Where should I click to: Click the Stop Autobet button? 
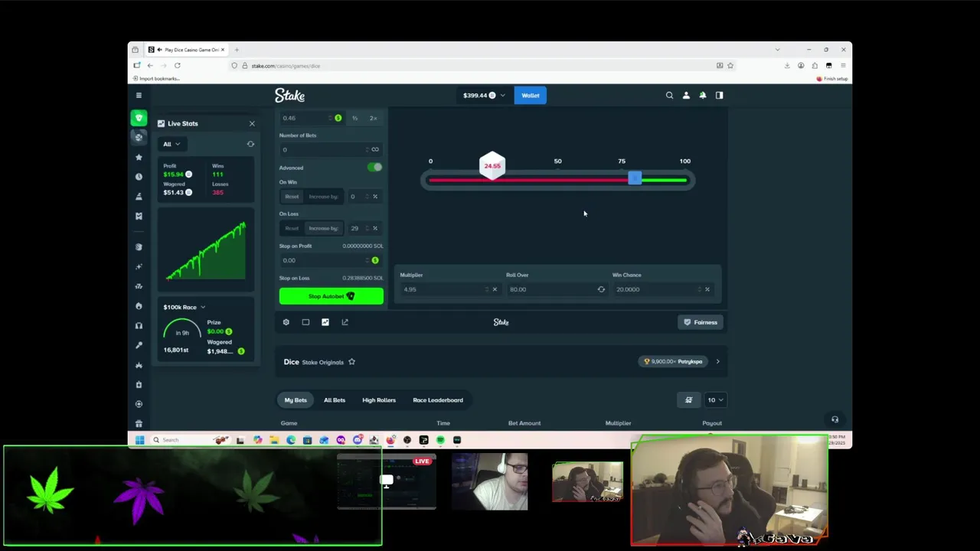coord(332,296)
